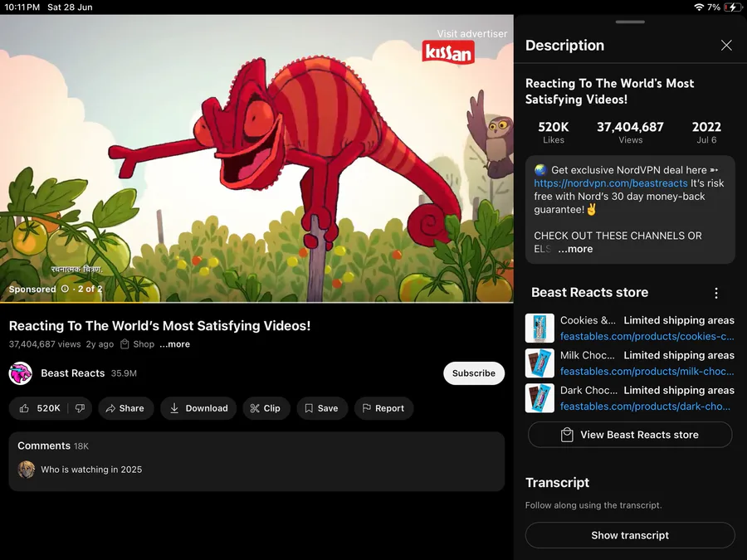Open the Comments section
The width and height of the screenshot is (747, 560).
tap(256, 461)
